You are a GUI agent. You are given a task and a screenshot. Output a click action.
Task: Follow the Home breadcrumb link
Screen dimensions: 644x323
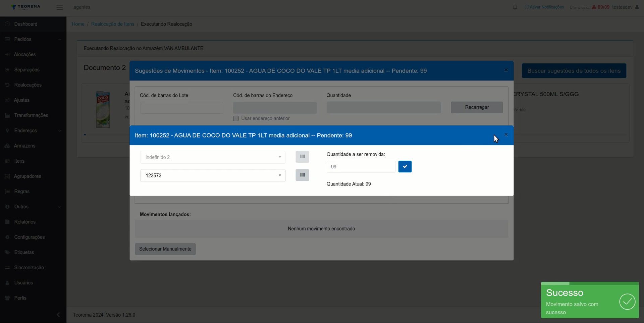pos(78,24)
